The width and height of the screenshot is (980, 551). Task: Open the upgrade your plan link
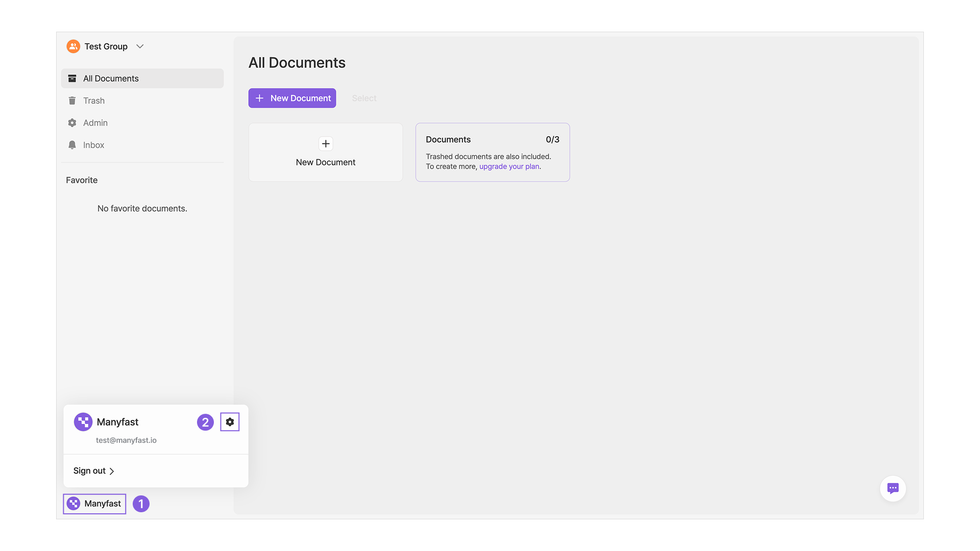(509, 167)
